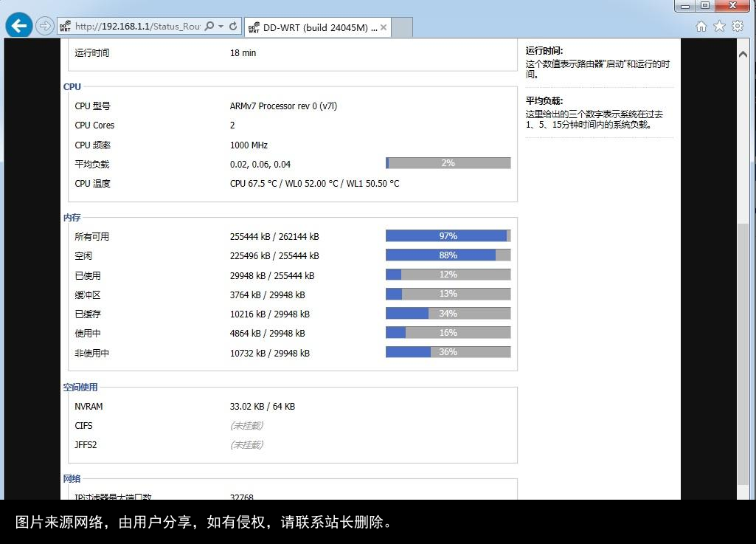The width and height of the screenshot is (756, 544).
Task: Close the DD-WRT browser tab
Action: [383, 27]
